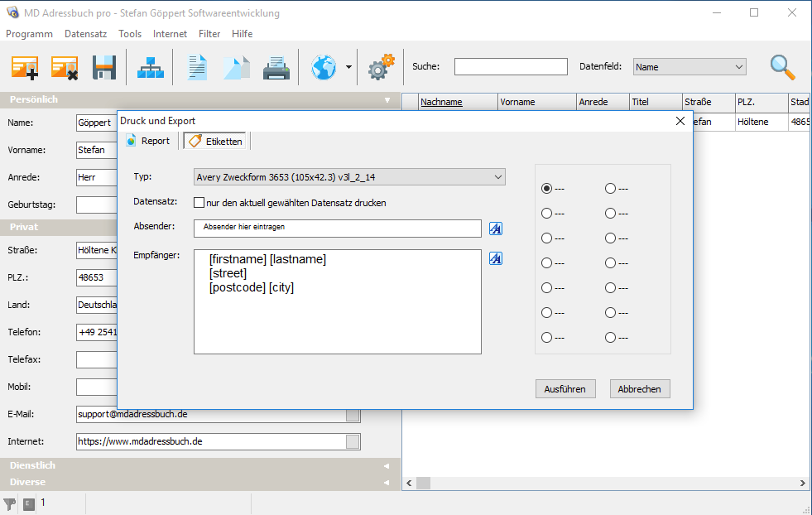Screen dimensions: 812x515
Task: Click the printer icon in the toolbar
Action: (x=276, y=67)
